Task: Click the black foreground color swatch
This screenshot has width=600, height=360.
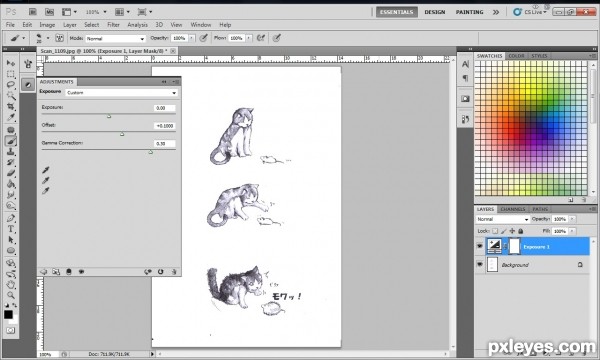Action: (x=8, y=314)
